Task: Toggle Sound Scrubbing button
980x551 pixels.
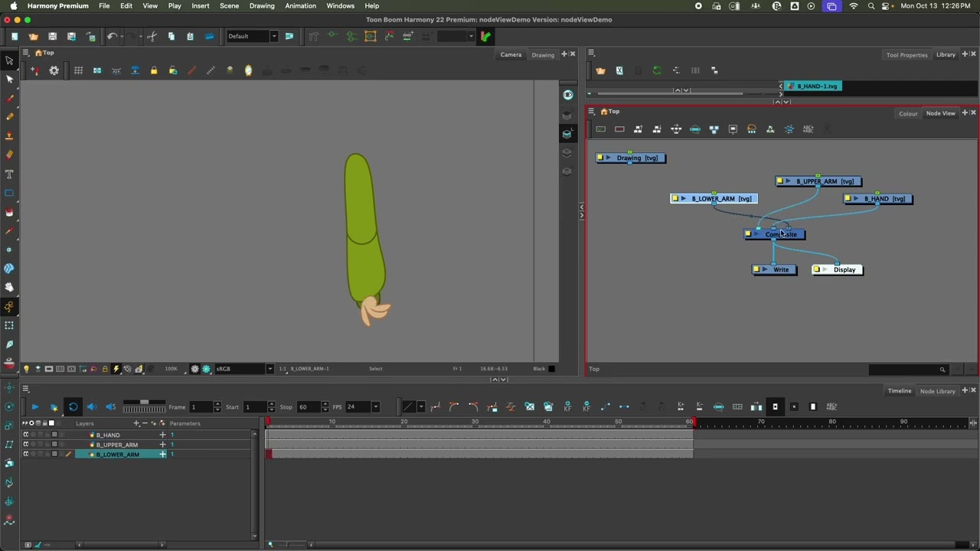Action: coord(110,407)
